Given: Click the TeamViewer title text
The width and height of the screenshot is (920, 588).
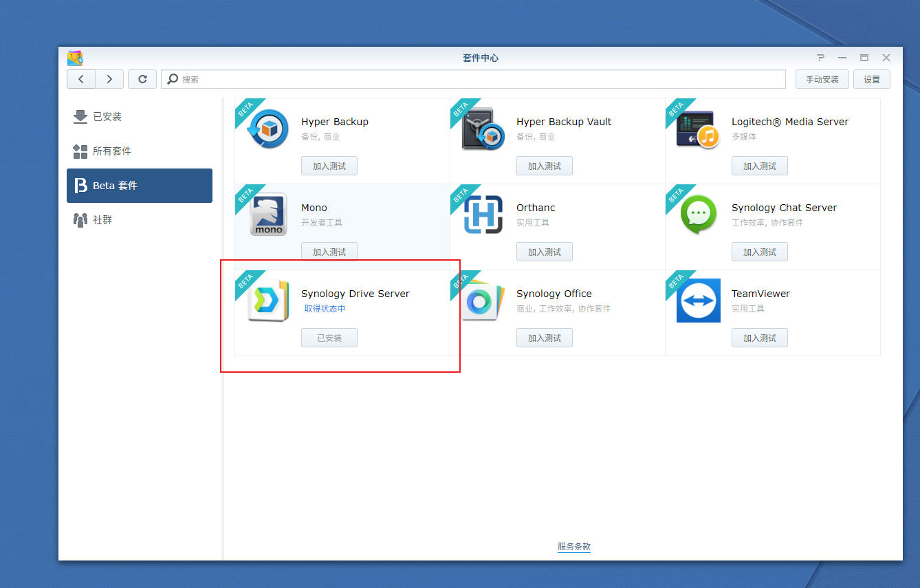Looking at the screenshot, I should coord(761,294).
